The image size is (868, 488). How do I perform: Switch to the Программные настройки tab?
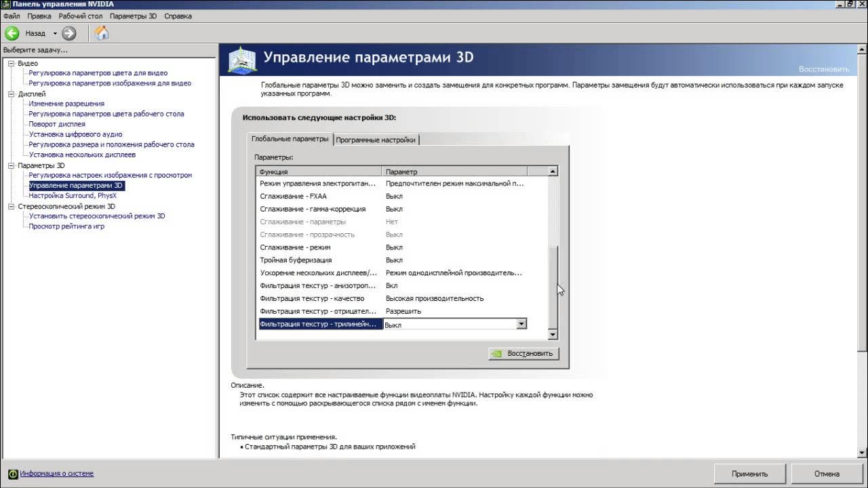(x=376, y=140)
